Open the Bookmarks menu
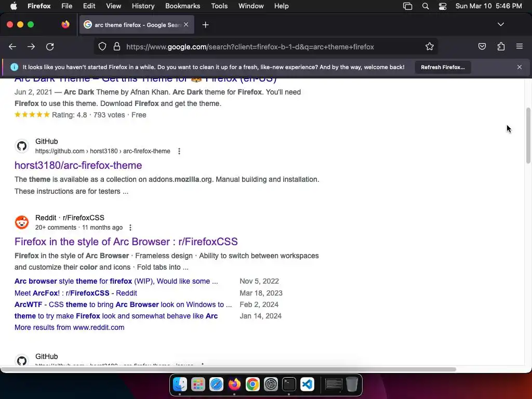The image size is (532, 399). (x=182, y=6)
